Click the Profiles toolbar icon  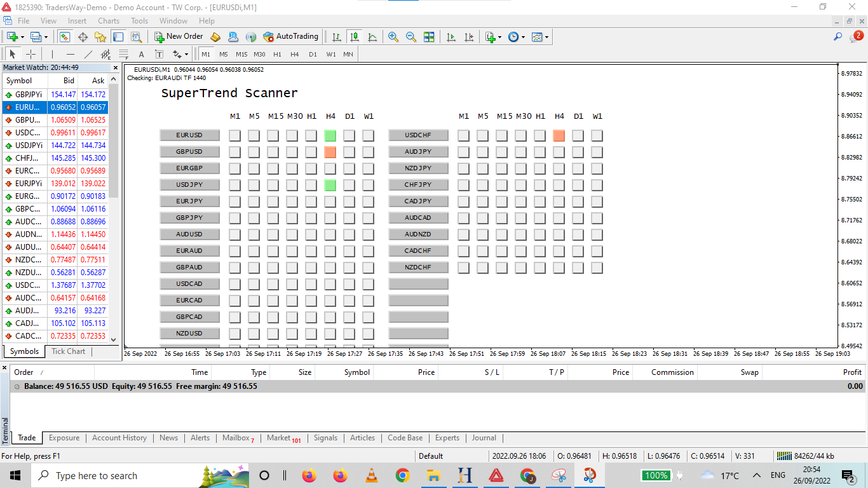[x=36, y=37]
